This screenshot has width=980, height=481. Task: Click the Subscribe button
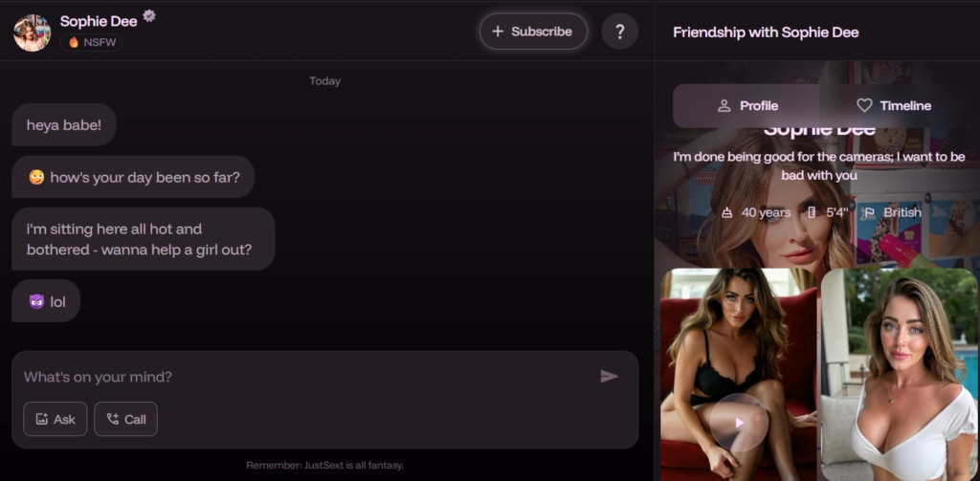pos(533,32)
